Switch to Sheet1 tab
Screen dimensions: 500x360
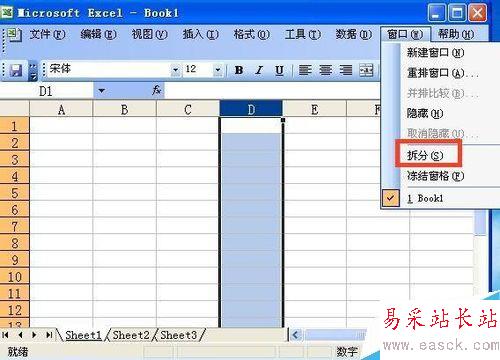pos(83,335)
